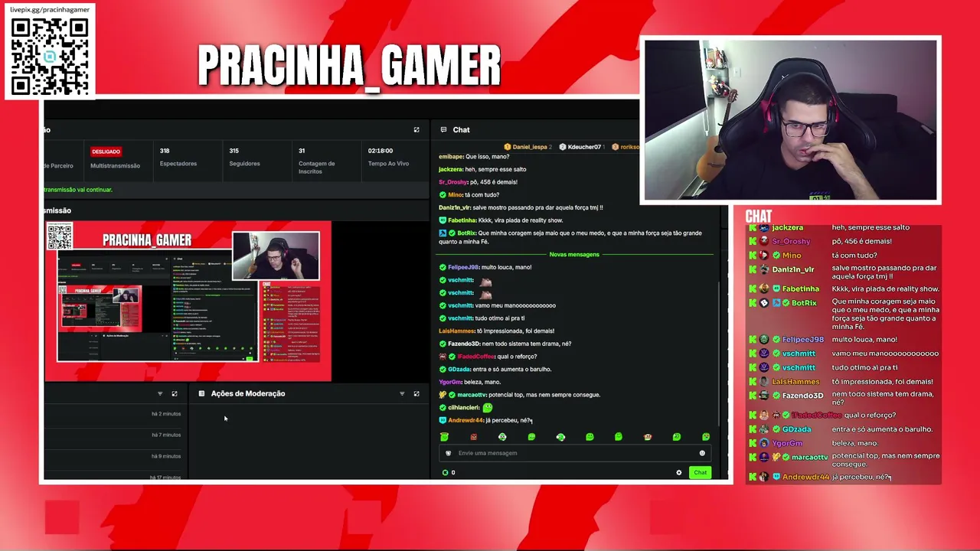Open the filter beside the 'há 2 minutos' list

160,394
